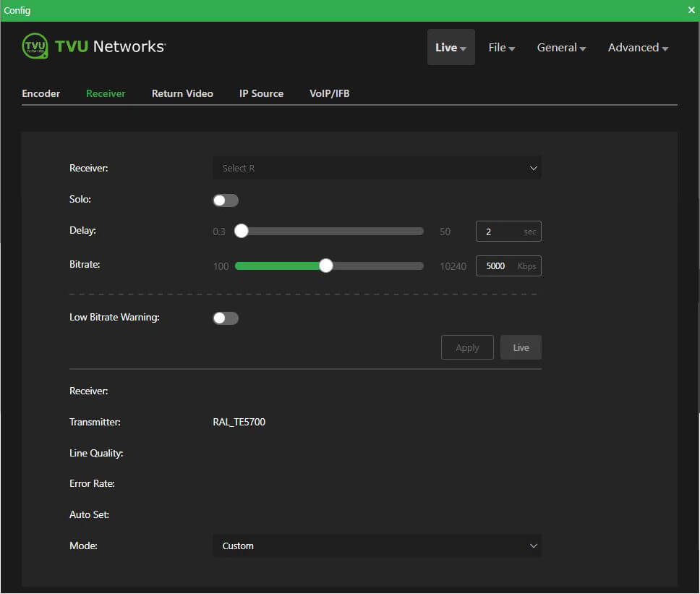This screenshot has height=594, width=700.
Task: Expand the General menu
Action: [561, 47]
